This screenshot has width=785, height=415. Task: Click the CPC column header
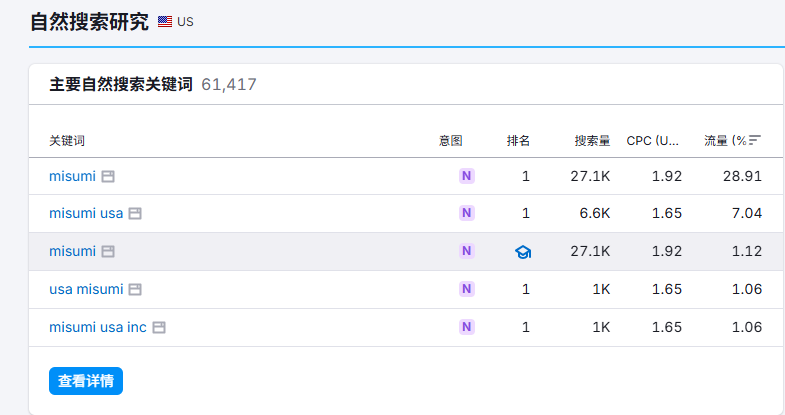pos(653,141)
